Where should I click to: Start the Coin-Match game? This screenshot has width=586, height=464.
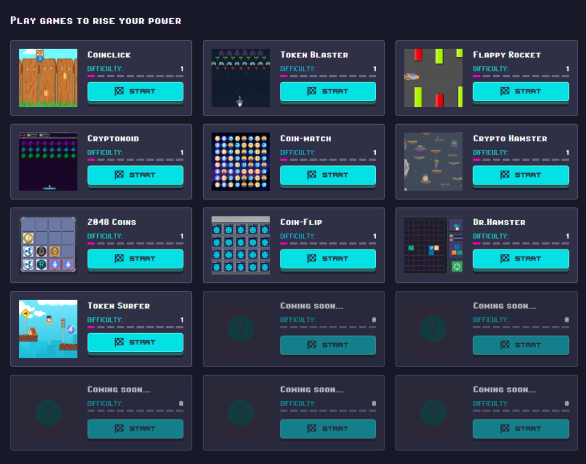[328, 175]
